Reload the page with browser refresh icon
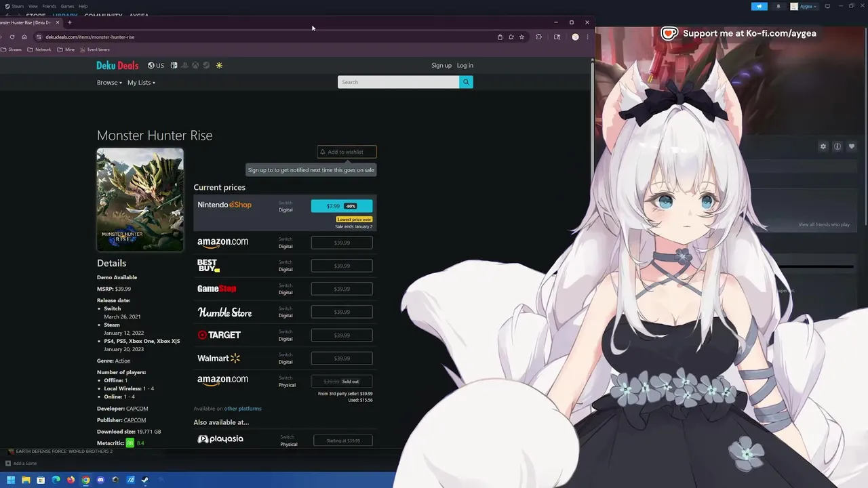Image resolution: width=868 pixels, height=488 pixels. 12,37
